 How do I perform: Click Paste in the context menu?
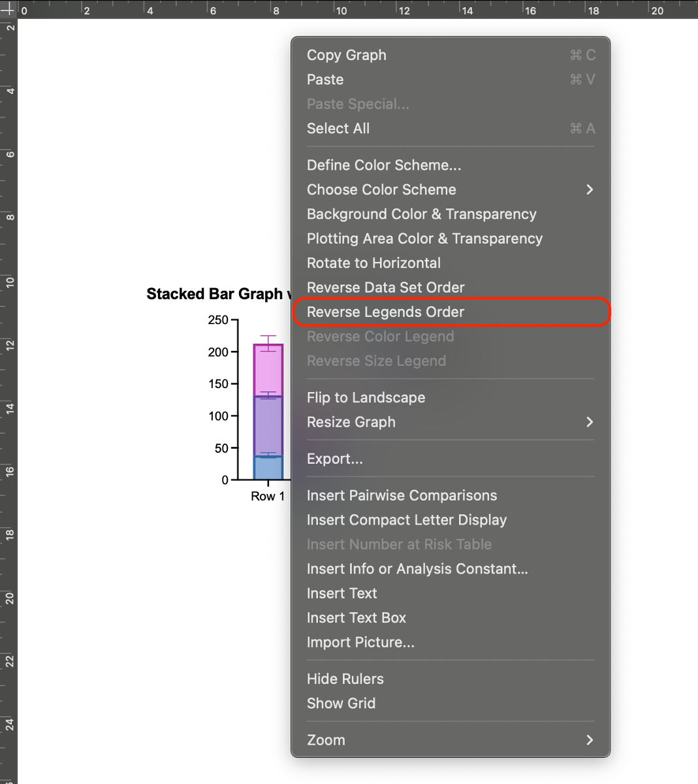pos(325,80)
